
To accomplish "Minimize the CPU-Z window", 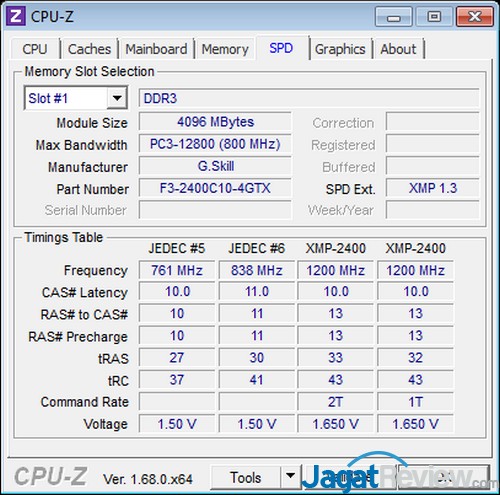I will click(x=394, y=17).
